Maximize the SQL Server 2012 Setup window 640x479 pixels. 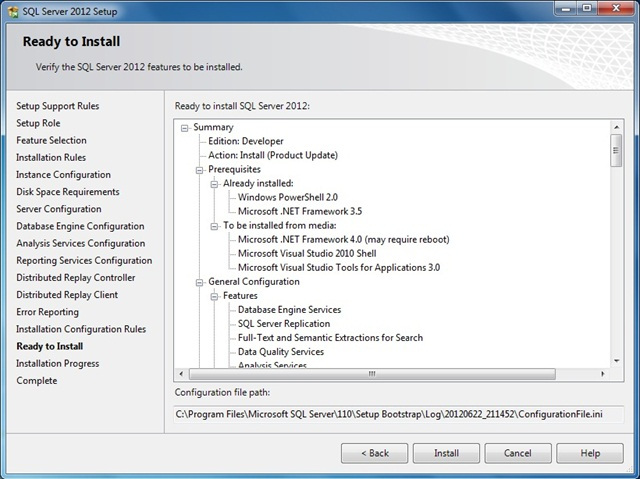[x=587, y=9]
